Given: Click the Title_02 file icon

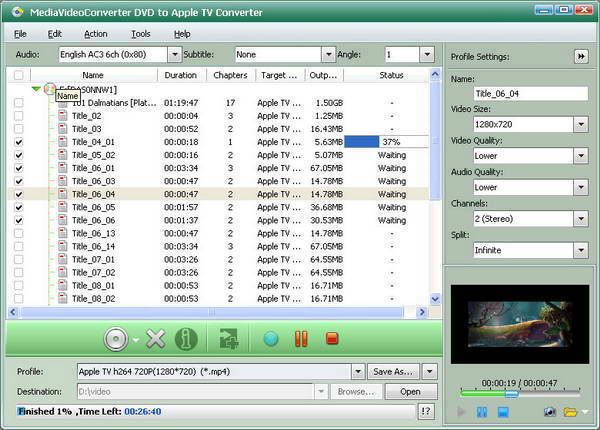Looking at the screenshot, I should 63,116.
